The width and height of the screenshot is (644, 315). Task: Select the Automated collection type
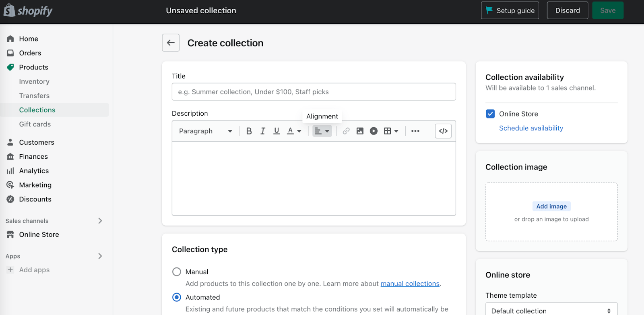(177, 297)
